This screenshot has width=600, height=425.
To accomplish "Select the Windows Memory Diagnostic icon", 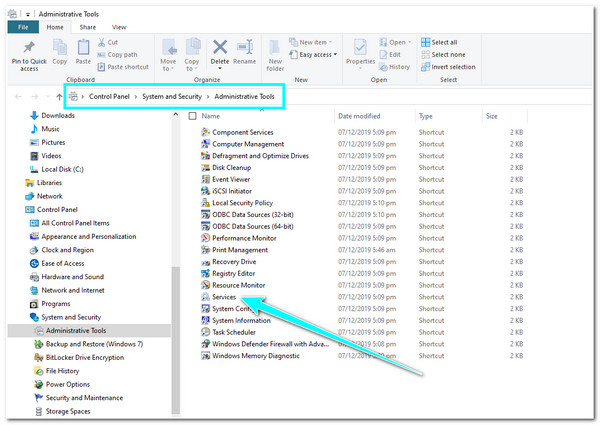I will [205, 356].
